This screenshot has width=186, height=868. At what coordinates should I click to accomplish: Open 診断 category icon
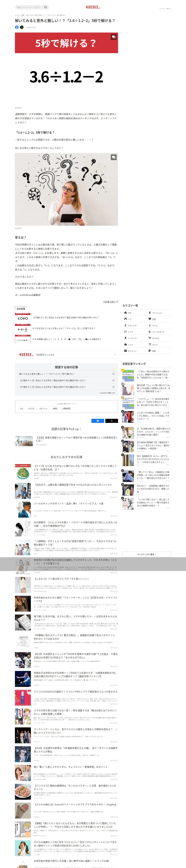(x=150, y=351)
